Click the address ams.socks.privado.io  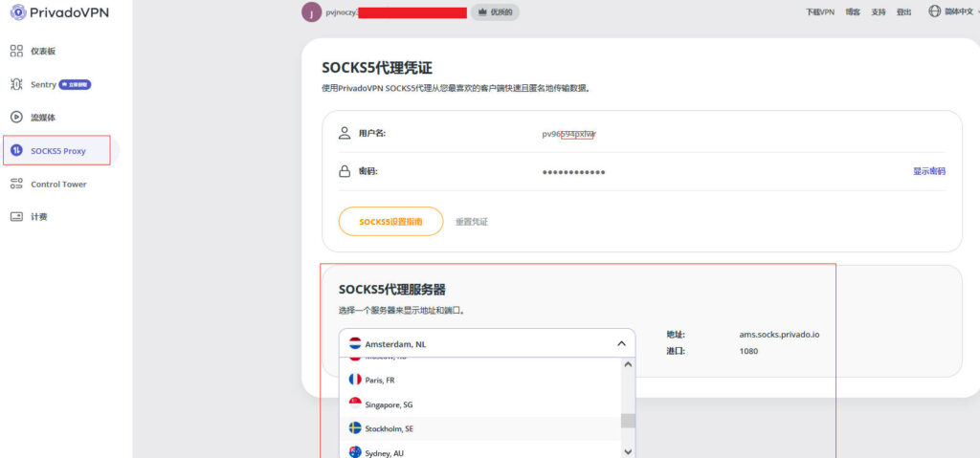click(779, 335)
